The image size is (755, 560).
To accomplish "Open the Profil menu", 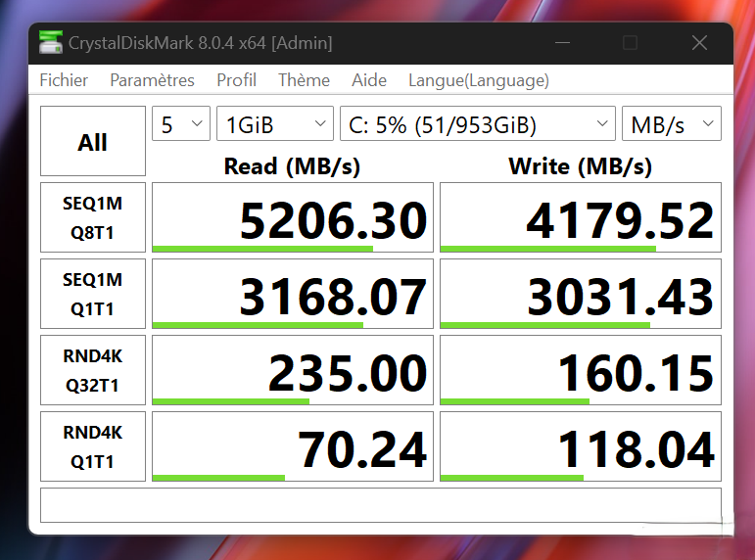I will [236, 80].
